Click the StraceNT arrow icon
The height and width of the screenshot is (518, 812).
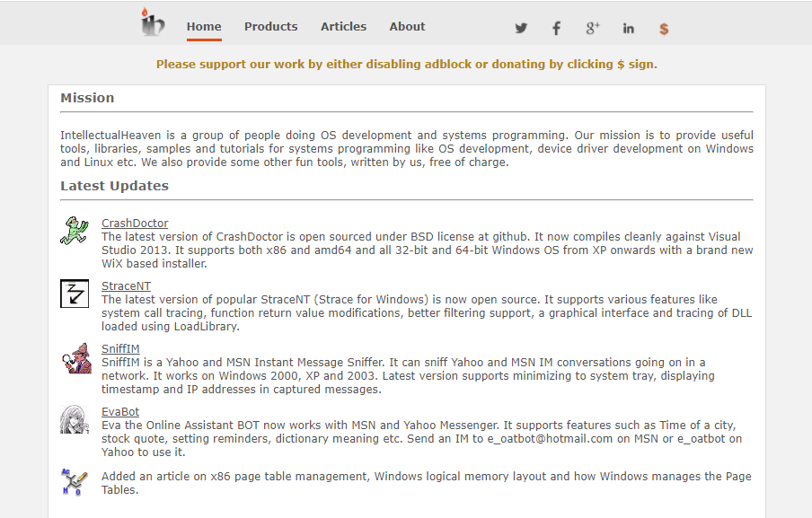pos(75,294)
